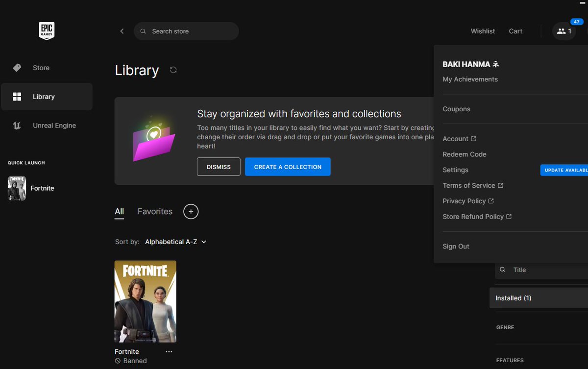Open Unreal Engine in the sidebar
Viewport: 588px width, 369px height.
point(47,125)
